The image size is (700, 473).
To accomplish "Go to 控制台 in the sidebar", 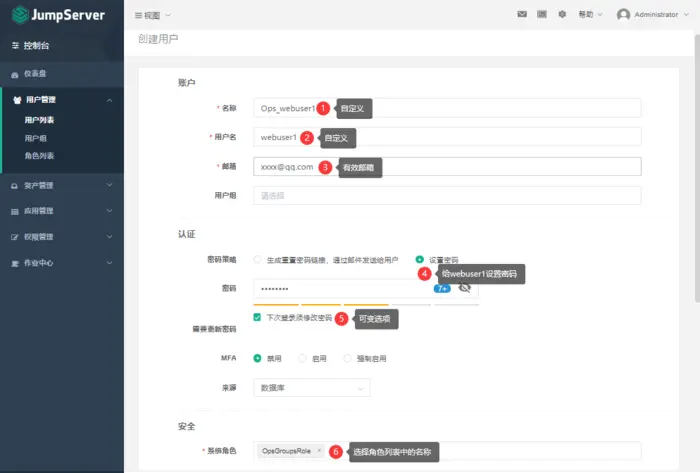I will coord(36,46).
